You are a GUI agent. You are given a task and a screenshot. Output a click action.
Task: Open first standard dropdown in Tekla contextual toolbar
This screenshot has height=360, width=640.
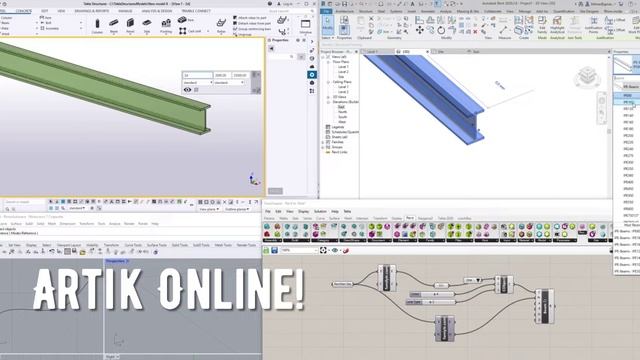[x=198, y=82]
